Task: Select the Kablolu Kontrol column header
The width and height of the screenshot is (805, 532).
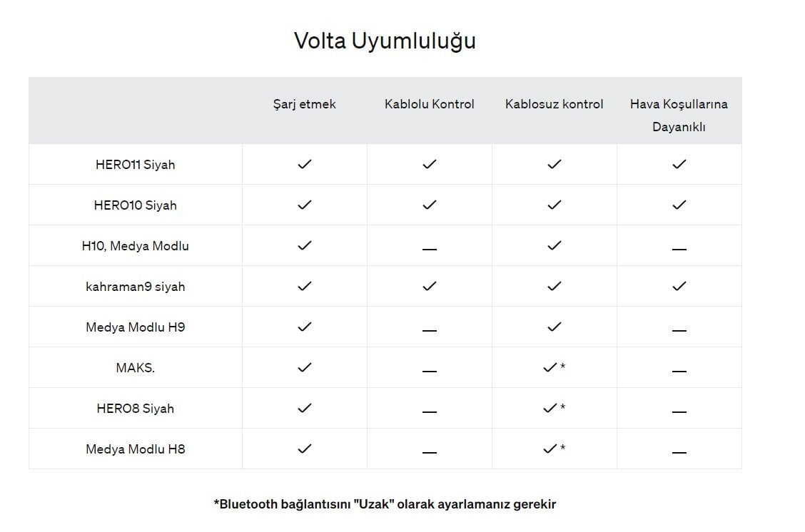Action: [x=429, y=104]
